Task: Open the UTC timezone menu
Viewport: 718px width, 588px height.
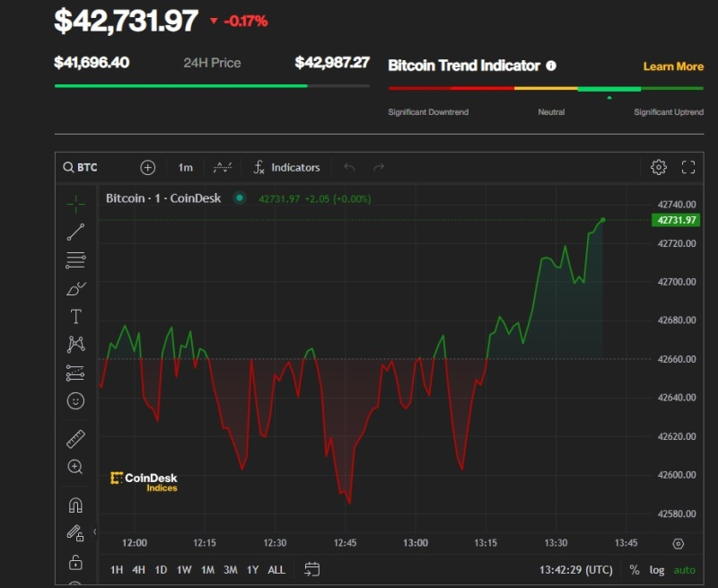Action: tap(576, 570)
